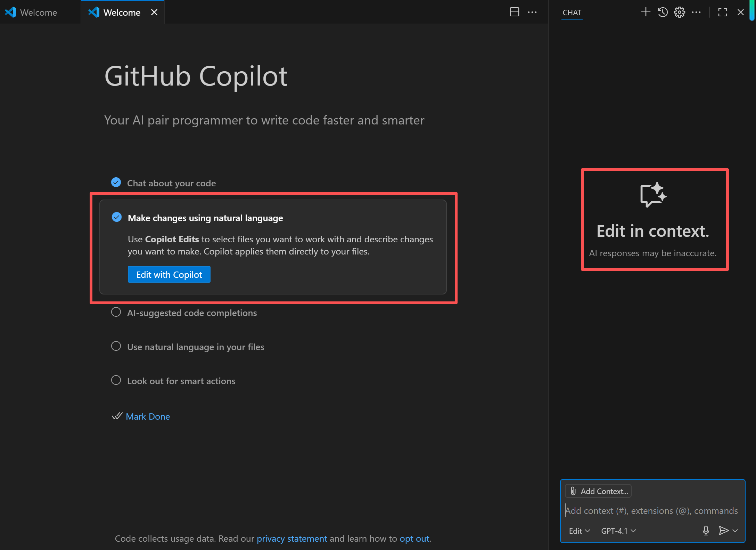
Task: Close the active Welcome tab
Action: point(154,12)
